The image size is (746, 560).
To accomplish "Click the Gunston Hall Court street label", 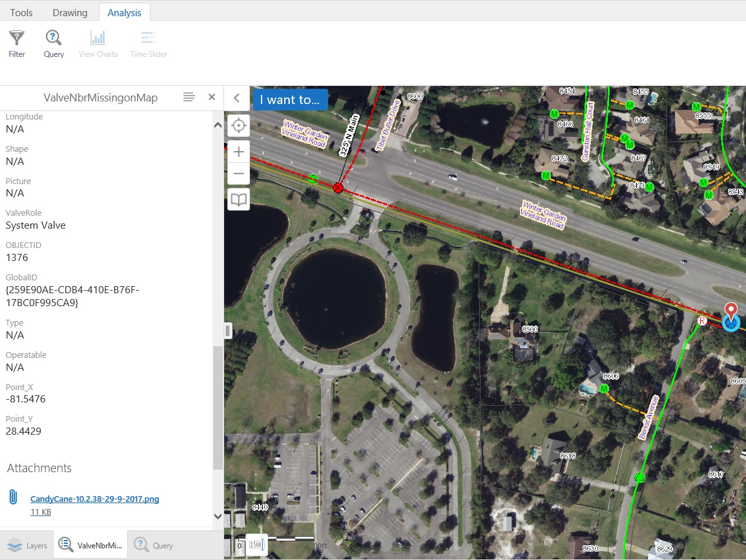I will 588,131.
